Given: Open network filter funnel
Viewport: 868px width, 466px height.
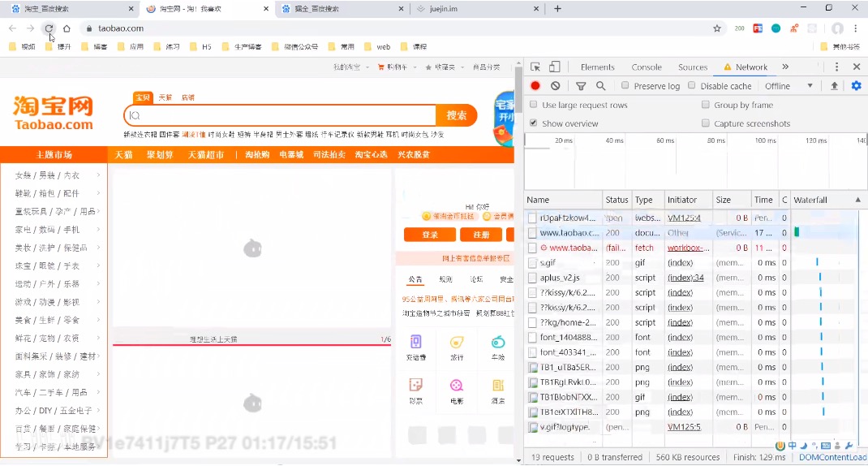Looking at the screenshot, I should 581,86.
